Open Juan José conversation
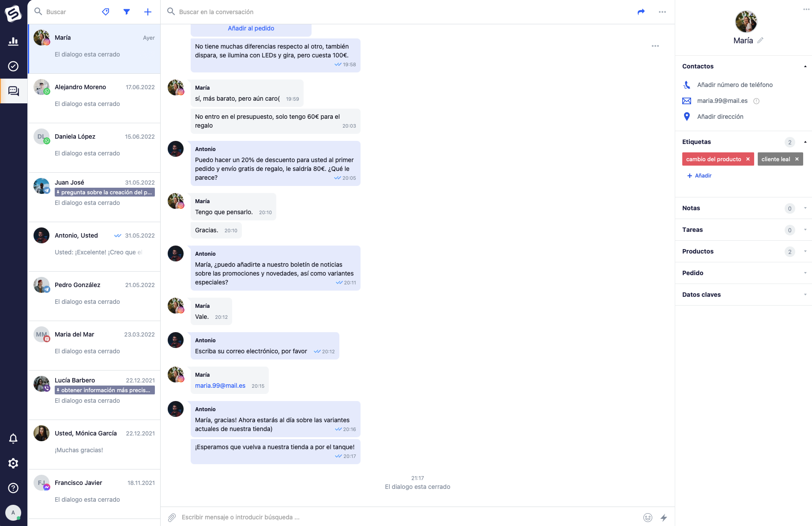The width and height of the screenshot is (812, 526). tap(94, 197)
